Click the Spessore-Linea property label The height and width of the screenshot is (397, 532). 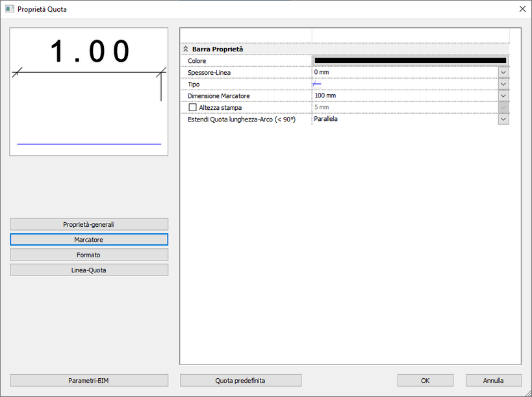209,73
